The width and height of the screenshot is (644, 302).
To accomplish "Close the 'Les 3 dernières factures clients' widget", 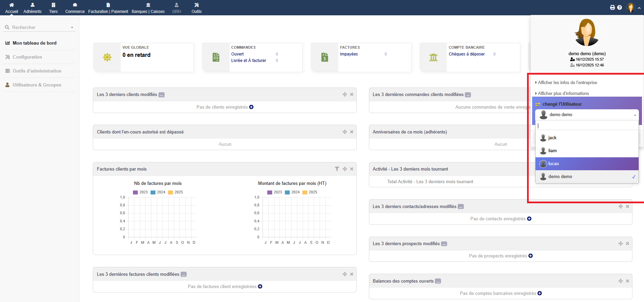I will (x=352, y=274).
